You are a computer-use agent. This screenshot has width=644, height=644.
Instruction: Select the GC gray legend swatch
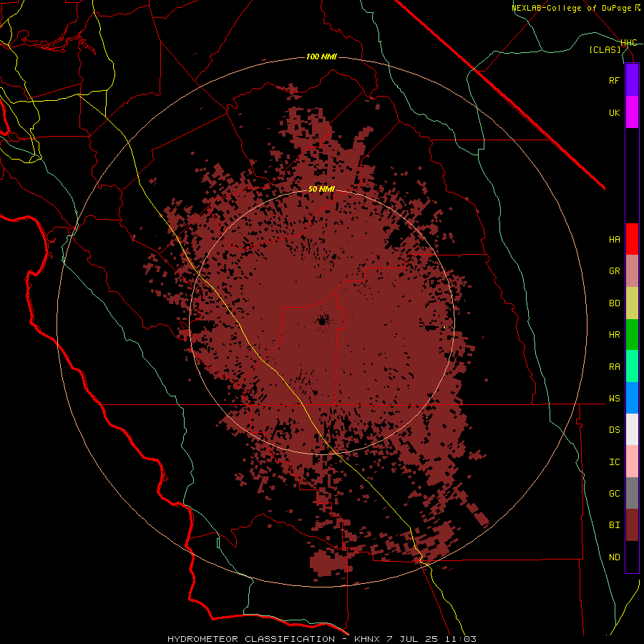632,493
